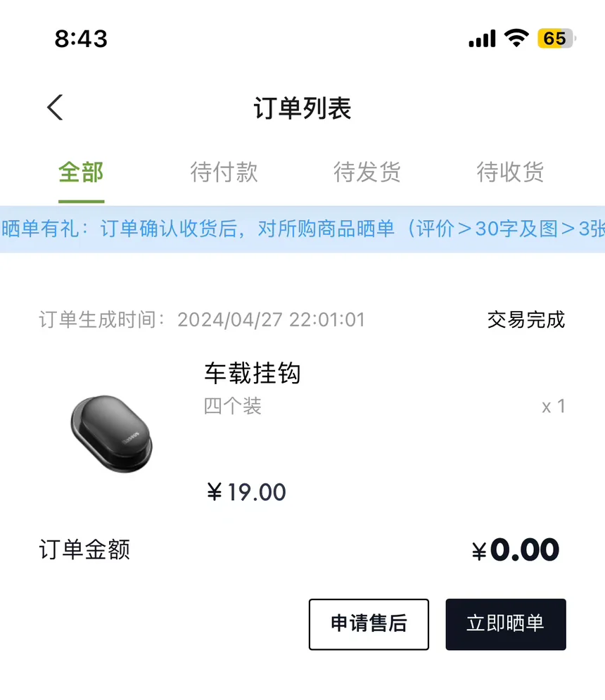Tap the battery level indicator
605x700 pixels.
(556, 38)
